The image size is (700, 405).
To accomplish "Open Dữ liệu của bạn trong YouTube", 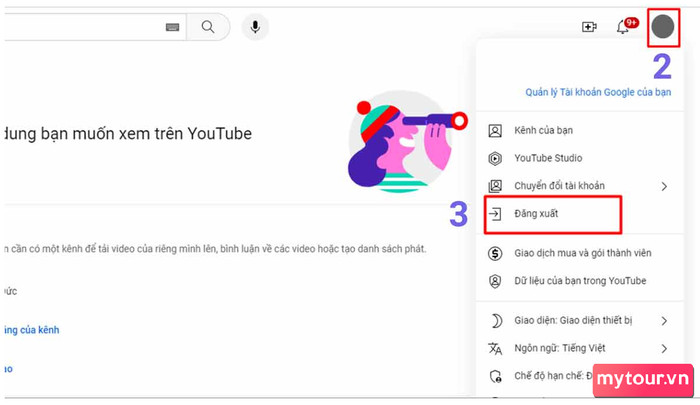I will pyautogui.click(x=580, y=281).
